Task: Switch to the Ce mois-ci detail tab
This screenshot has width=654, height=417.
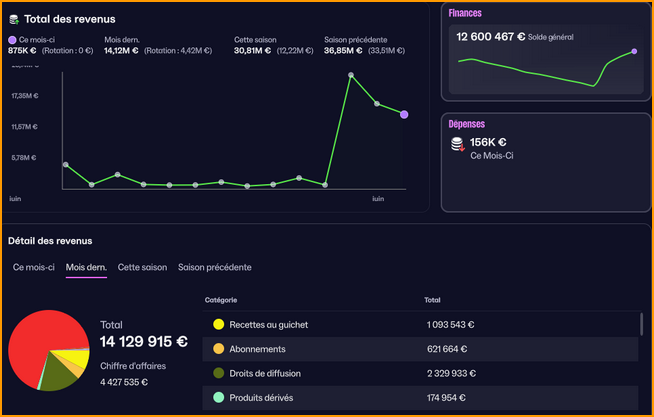Action: [x=34, y=267]
